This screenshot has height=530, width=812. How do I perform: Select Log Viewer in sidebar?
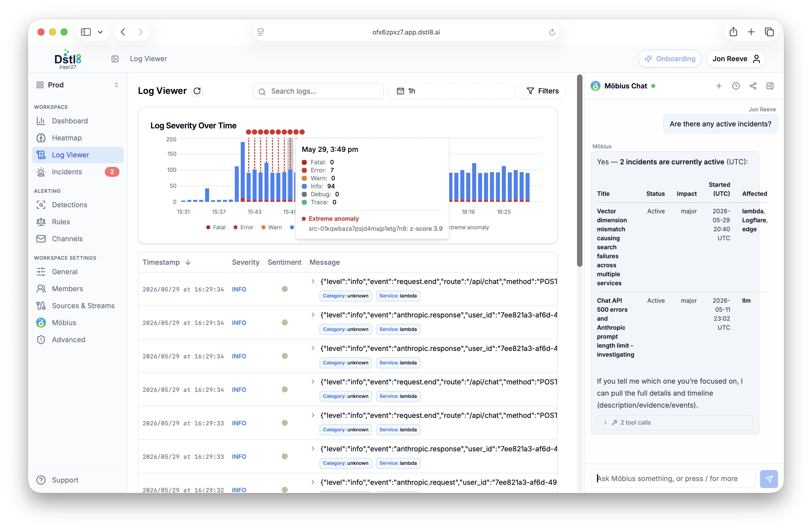point(78,155)
